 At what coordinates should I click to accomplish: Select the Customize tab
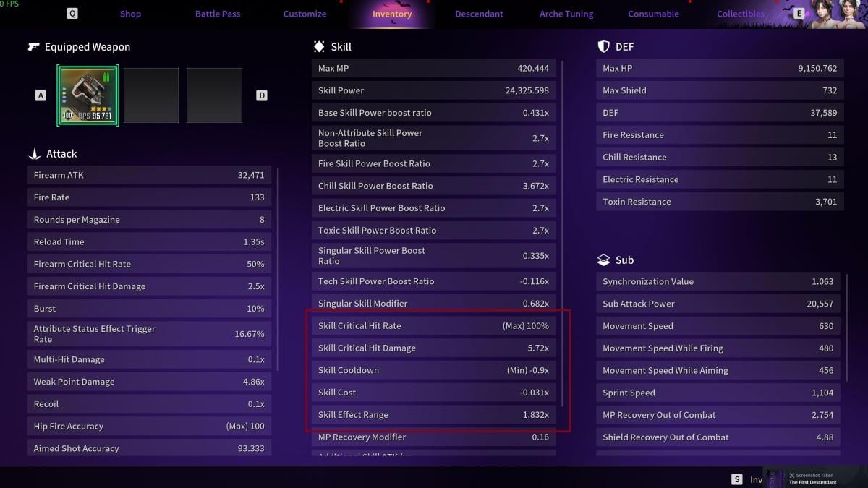[x=305, y=13]
